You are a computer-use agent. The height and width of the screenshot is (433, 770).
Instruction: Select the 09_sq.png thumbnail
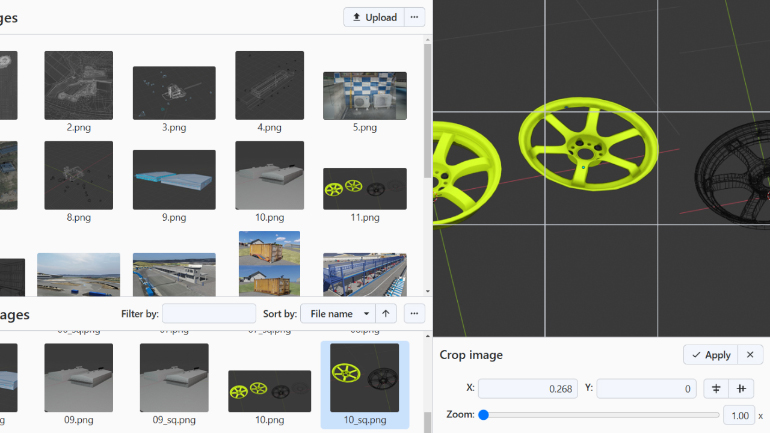click(174, 378)
